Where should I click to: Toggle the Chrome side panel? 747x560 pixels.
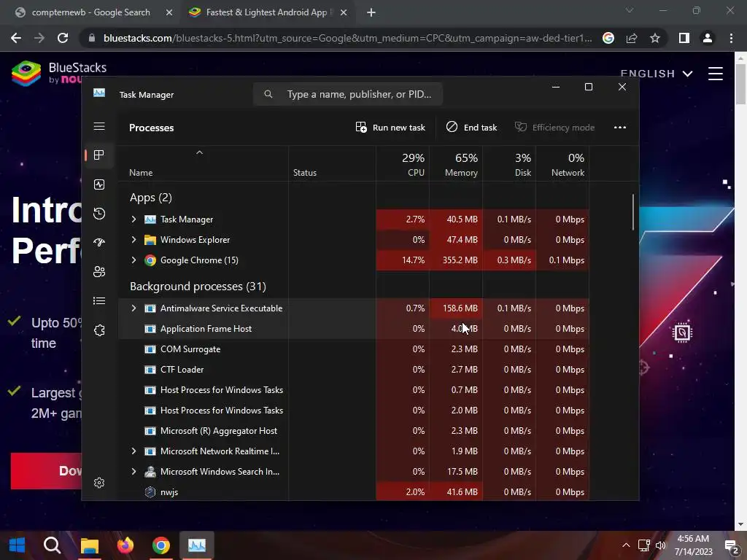(684, 38)
